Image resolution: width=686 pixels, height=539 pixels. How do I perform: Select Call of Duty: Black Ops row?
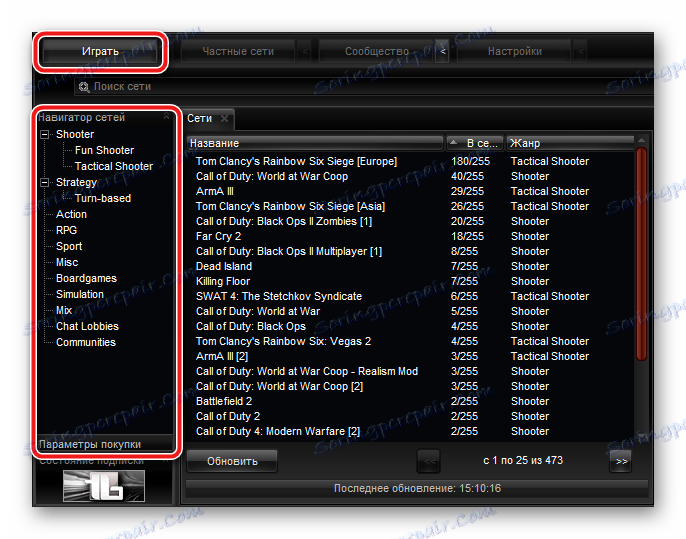tap(410, 326)
